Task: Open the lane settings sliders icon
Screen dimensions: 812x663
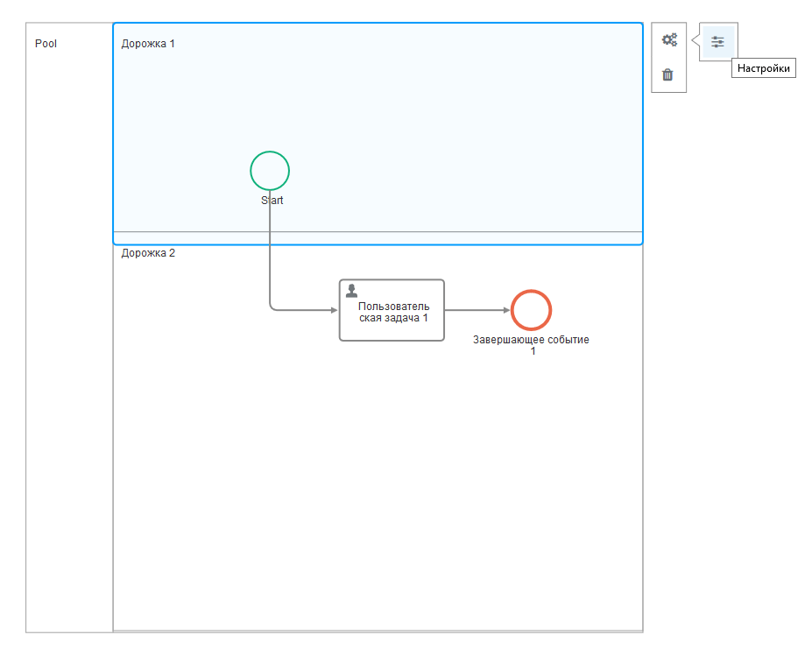Action: point(717,42)
